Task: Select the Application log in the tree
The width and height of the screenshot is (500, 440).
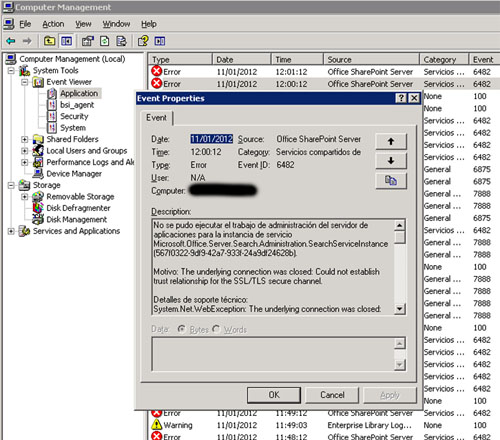Action: coord(79,93)
